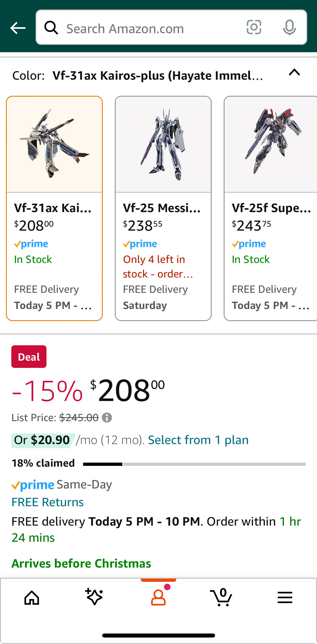Image resolution: width=317 pixels, height=644 pixels.
Task: Open the account profile tab
Action: [x=158, y=597]
